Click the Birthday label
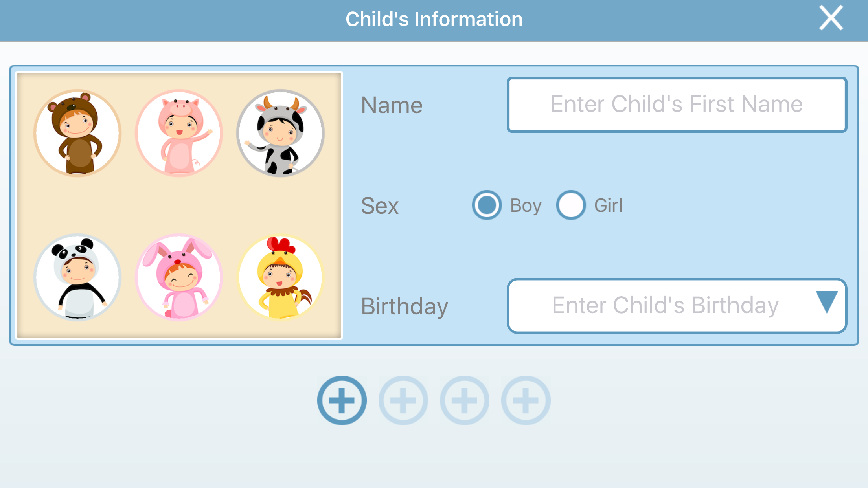This screenshot has height=488, width=868. pos(405,306)
